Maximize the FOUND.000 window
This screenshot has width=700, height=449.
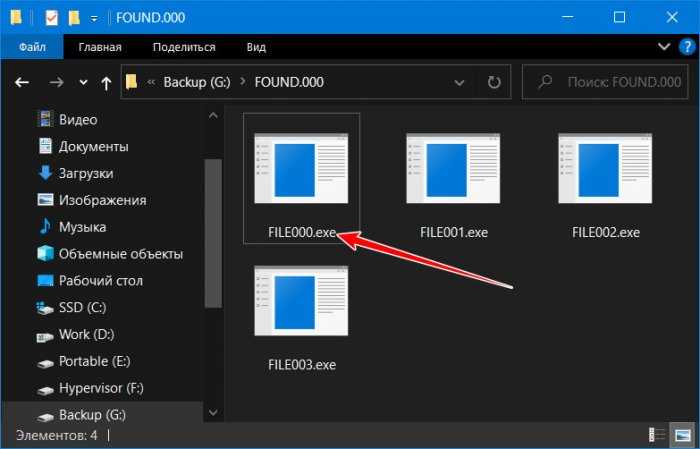[619, 17]
